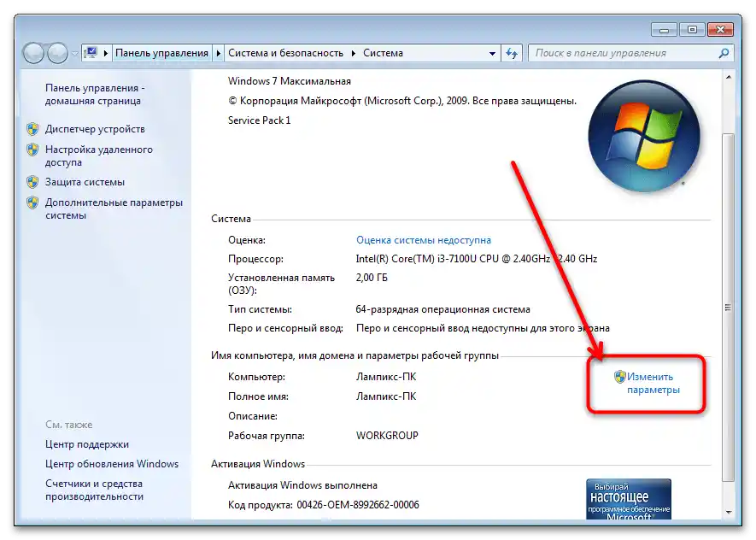756x540 pixels.
Task: Open Защита системы link
Action: 85,182
